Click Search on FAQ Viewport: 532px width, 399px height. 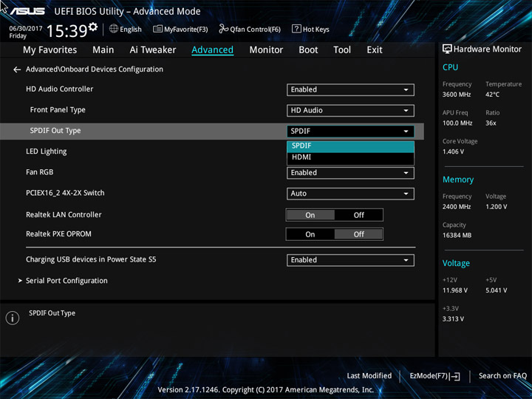(502, 375)
